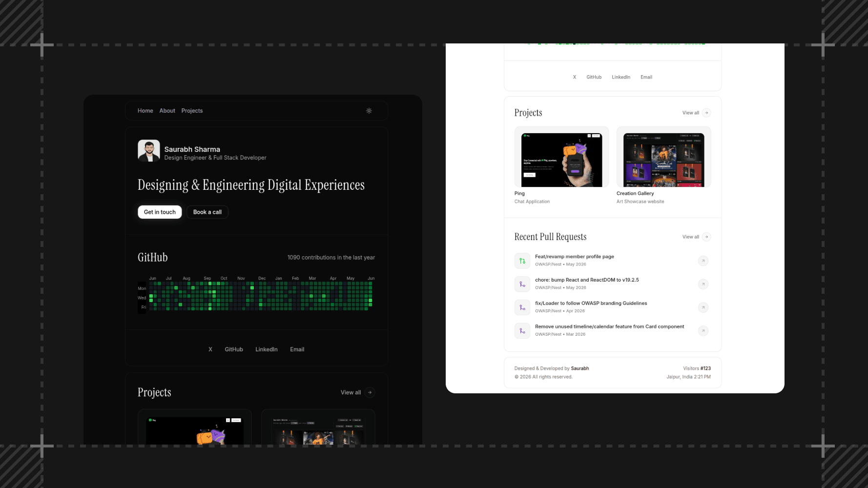Click 'Jaipur, India 2:21 PM' footer text
Image resolution: width=868 pixels, height=488 pixels.
688,377
